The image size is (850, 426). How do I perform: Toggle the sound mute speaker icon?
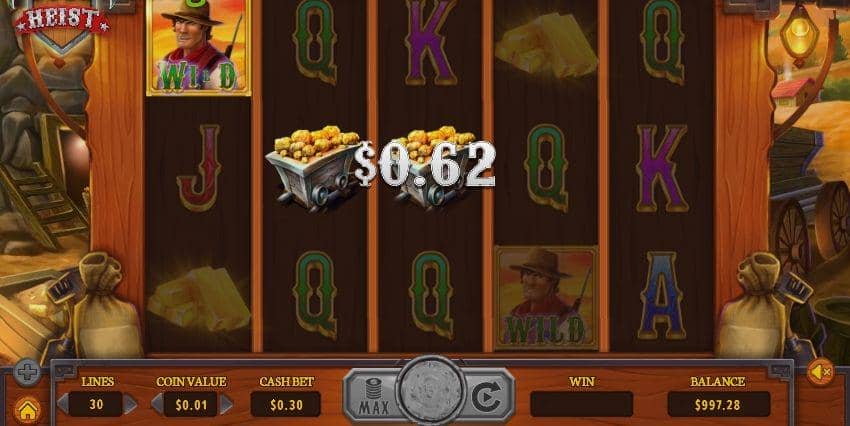point(821,372)
